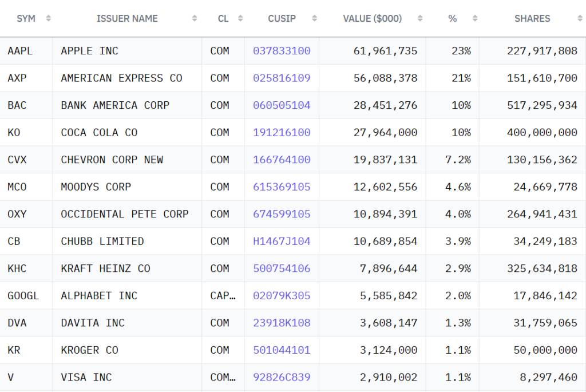Select the OXY ticker cell
The image size is (586, 392).
coord(18,214)
